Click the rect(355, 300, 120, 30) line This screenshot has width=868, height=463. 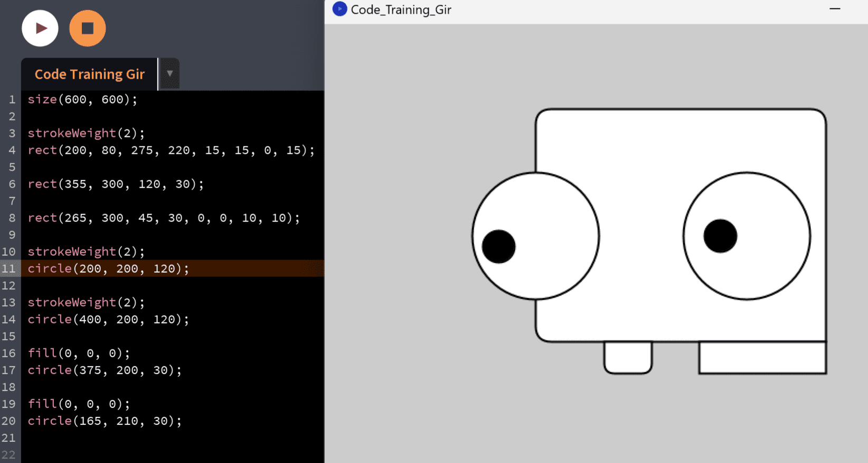(x=116, y=184)
